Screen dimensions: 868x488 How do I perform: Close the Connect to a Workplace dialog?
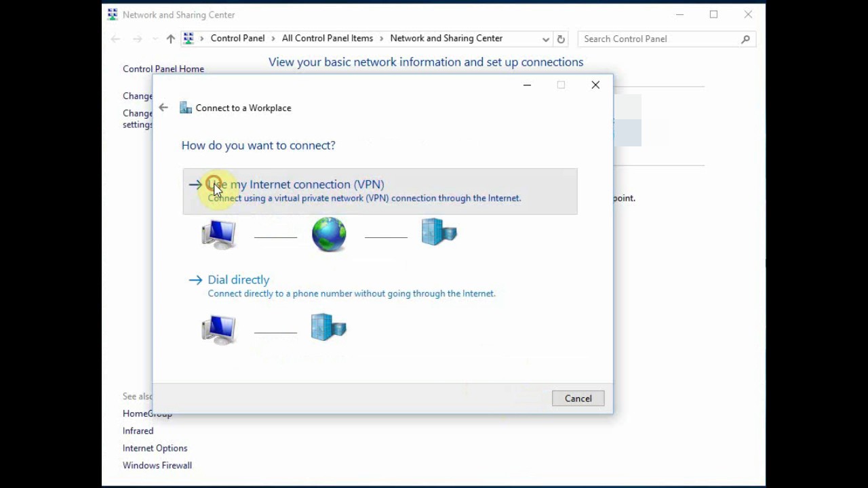595,85
